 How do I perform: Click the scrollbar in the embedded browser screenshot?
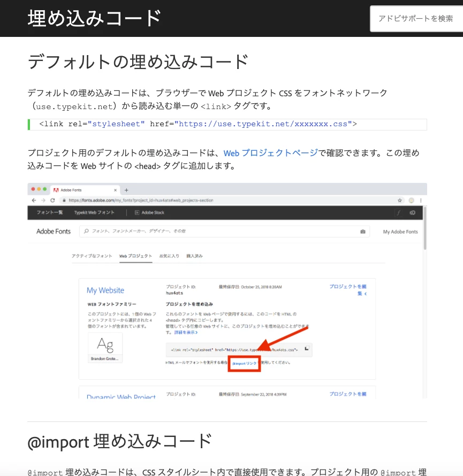pos(424,228)
